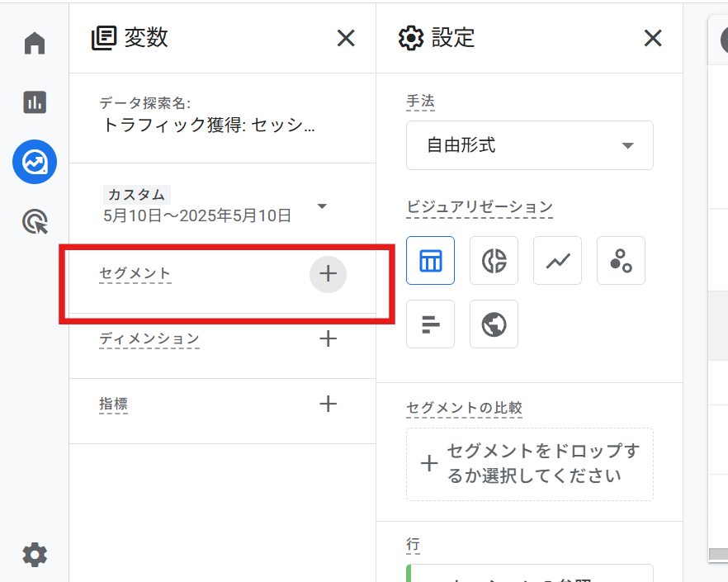The width and height of the screenshot is (728, 582).
Task: Open the Explore icon in sidebar
Action: tap(35, 162)
